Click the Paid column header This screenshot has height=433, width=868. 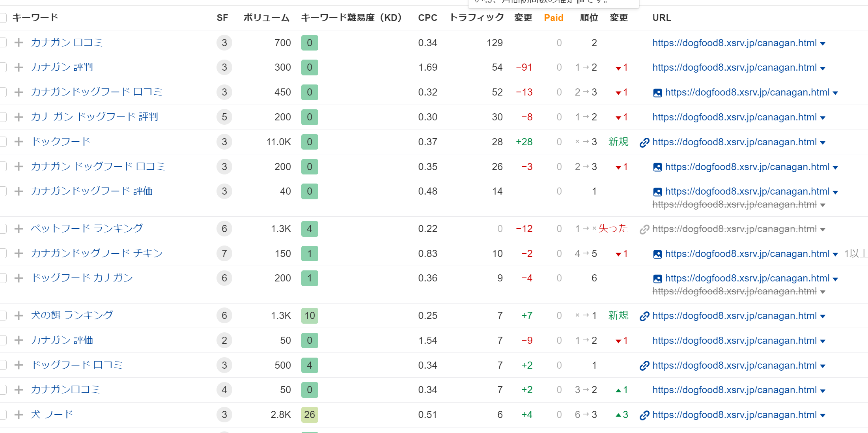coord(553,18)
